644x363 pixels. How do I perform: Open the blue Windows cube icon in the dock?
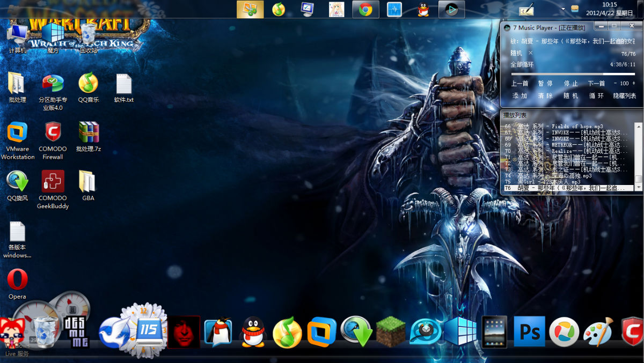[x=460, y=331]
